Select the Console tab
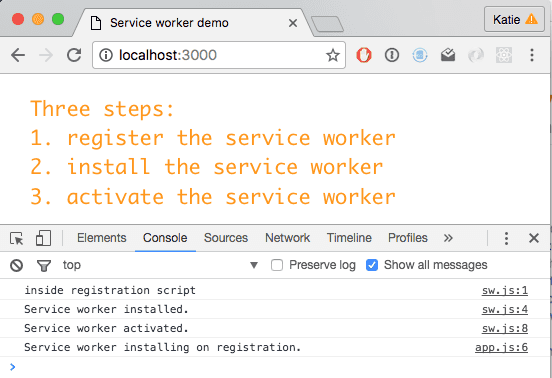This screenshot has width=552, height=378. point(165,238)
